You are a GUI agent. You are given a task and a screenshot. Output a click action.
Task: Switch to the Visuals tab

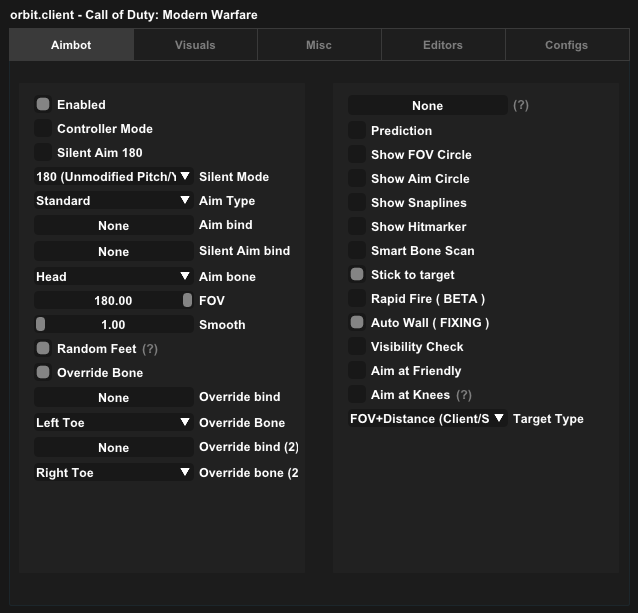click(x=195, y=45)
